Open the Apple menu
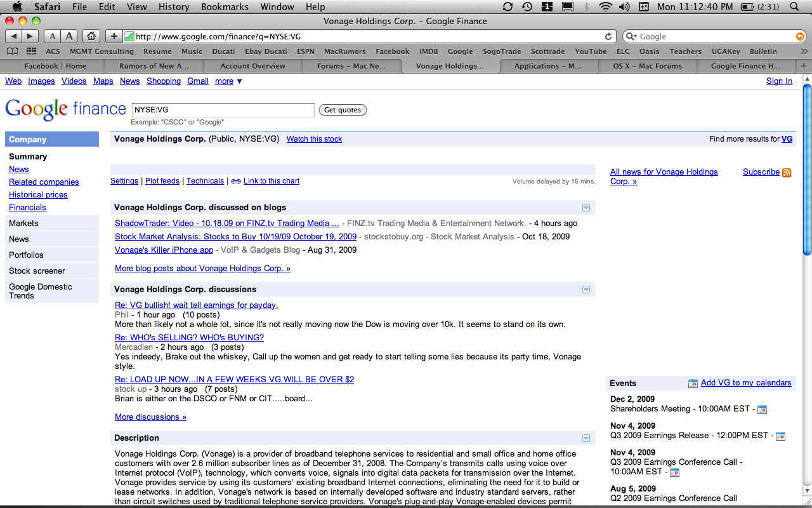Viewport: 812px width, 508px height. coord(17,7)
